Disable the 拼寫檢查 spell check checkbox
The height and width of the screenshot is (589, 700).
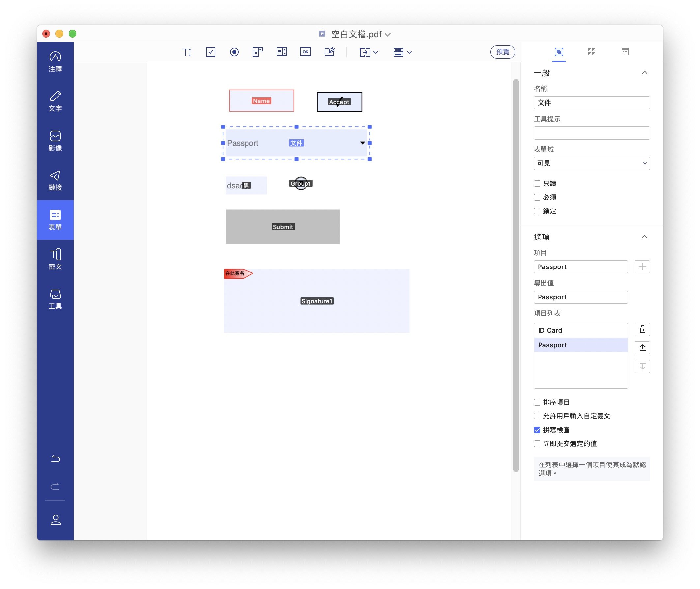(x=537, y=430)
